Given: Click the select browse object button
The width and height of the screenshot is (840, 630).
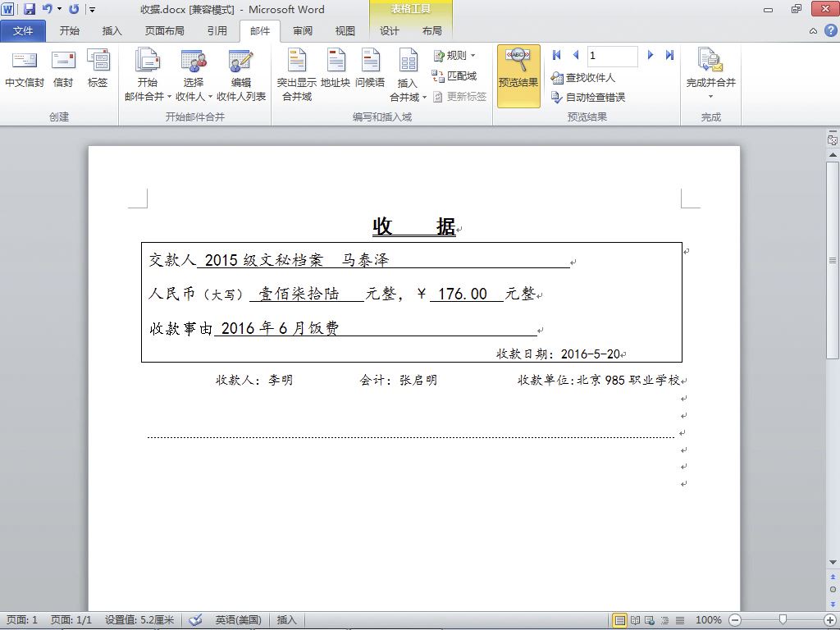Looking at the screenshot, I should pyautogui.click(x=833, y=589).
